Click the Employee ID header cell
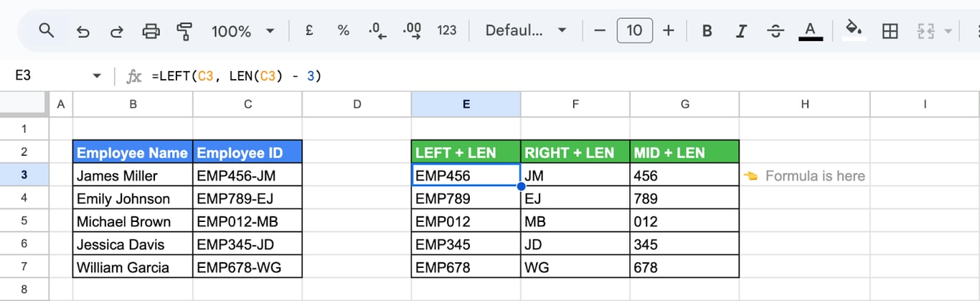Screen dimensions: 980x301 248,152
